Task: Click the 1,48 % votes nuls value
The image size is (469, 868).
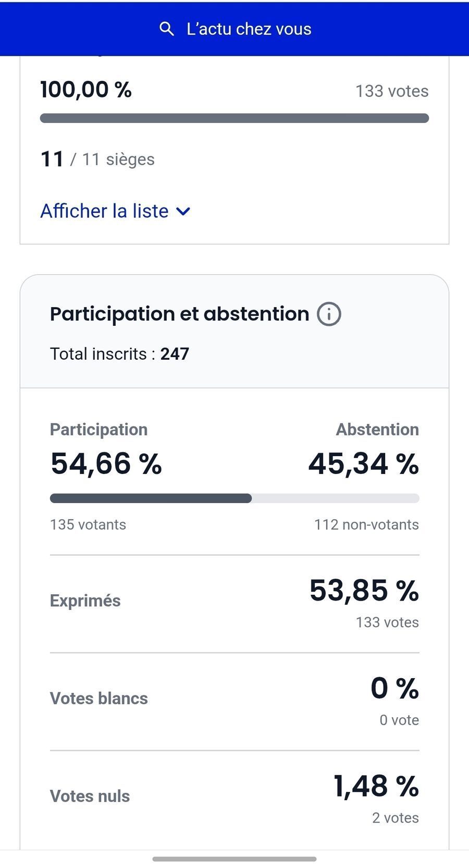Action: point(376,786)
